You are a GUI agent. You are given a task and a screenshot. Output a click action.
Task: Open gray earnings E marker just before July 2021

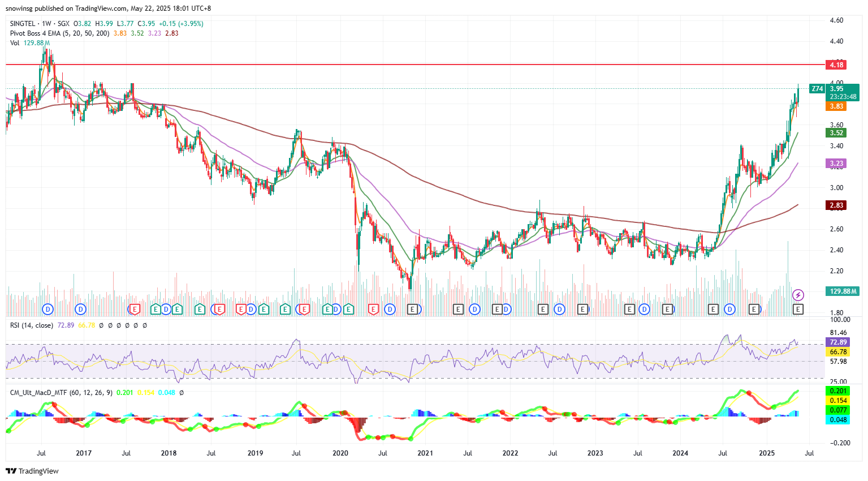(x=458, y=309)
